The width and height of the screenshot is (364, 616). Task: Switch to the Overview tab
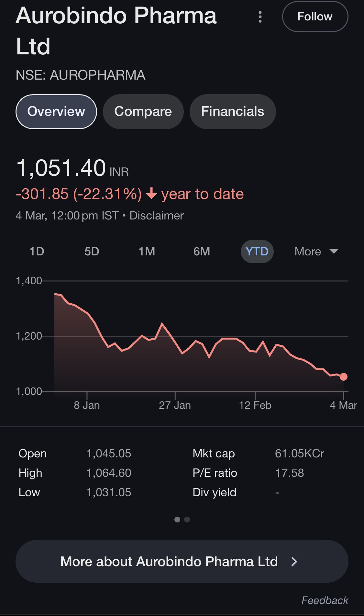pos(56,112)
